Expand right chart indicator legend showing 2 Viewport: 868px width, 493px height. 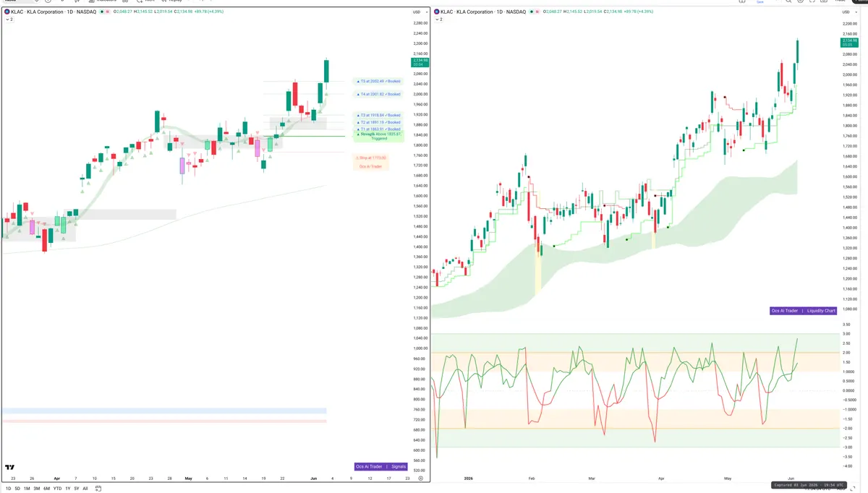pos(438,20)
